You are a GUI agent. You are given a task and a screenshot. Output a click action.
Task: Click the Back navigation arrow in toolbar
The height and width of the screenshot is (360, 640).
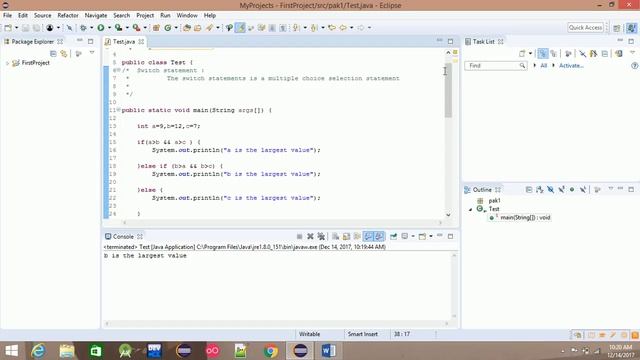(343, 28)
